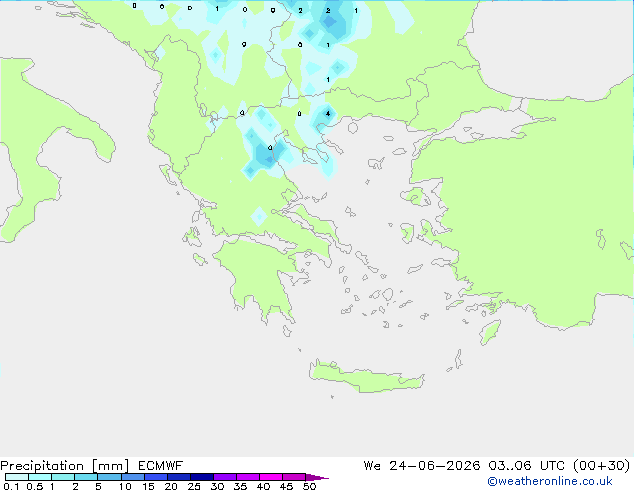Click the legend label "40"
This screenshot has width=634, height=490.
[x=263, y=486]
